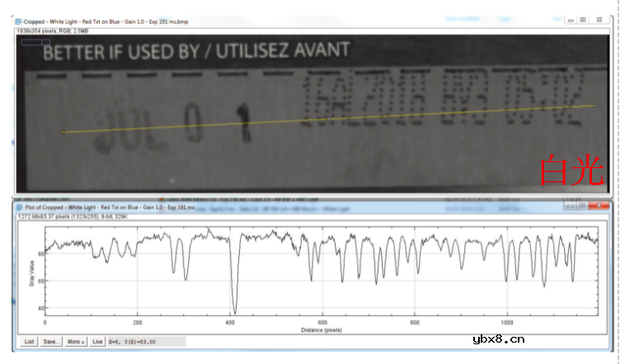Click the ybx8.cn watermark link

(x=500, y=338)
